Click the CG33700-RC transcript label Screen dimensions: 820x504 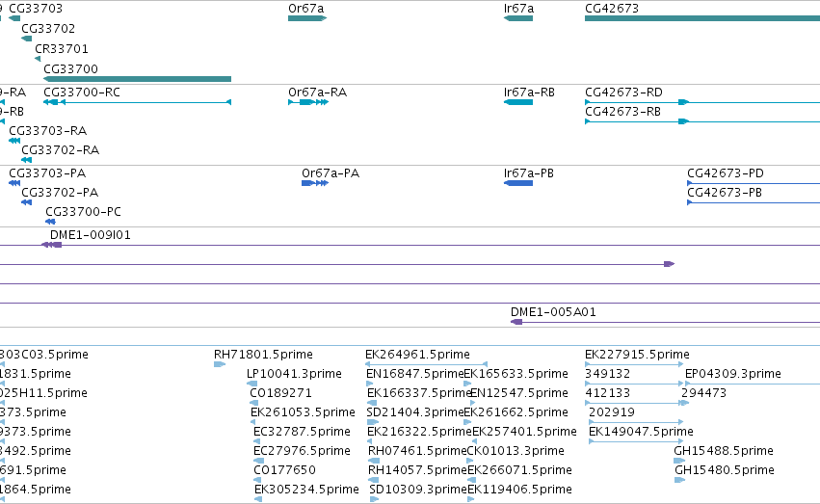(x=82, y=93)
